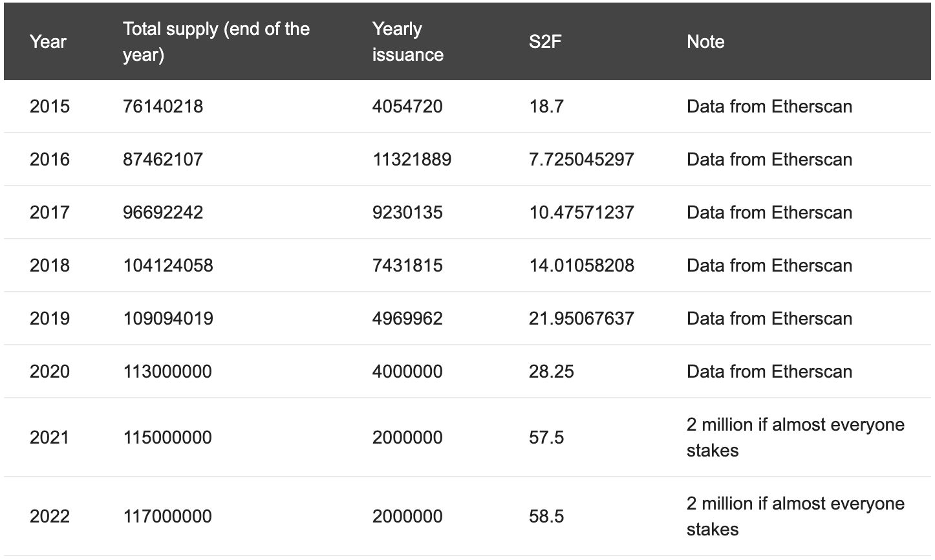Click yearly issuance 4000000 in 2020 row
935x560 pixels.
coord(407,372)
